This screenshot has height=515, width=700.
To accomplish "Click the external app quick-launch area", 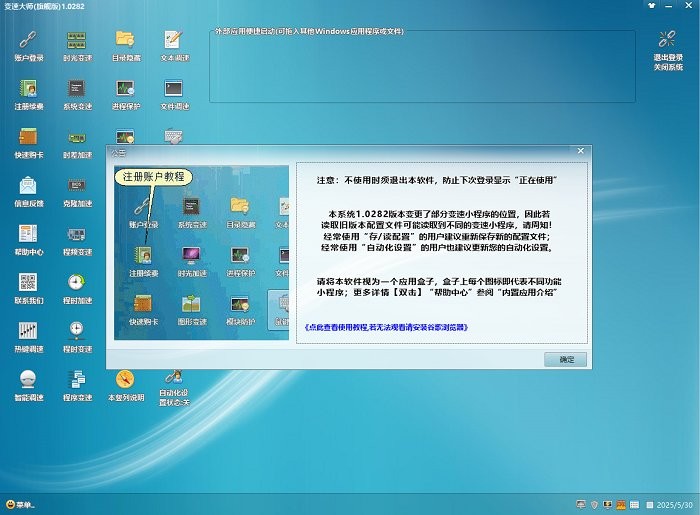I will pos(420,68).
